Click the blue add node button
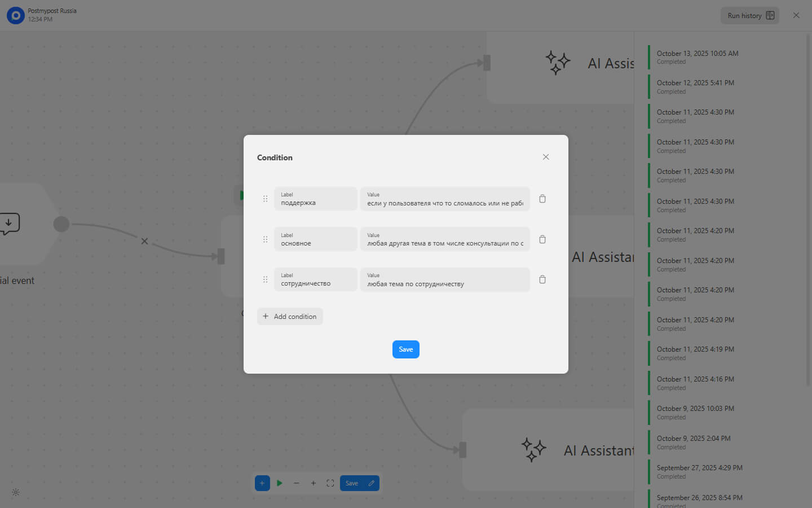Screen dimensions: 812x508 click(262, 483)
